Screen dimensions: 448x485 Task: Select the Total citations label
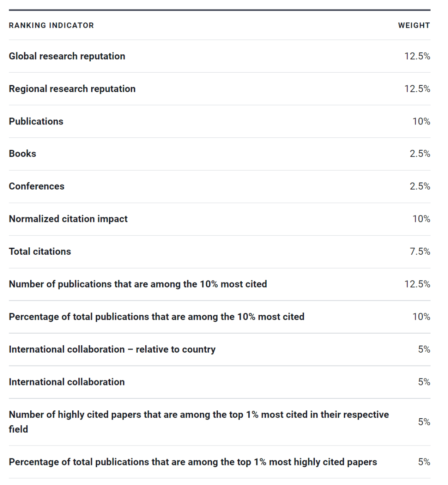pyautogui.click(x=40, y=251)
